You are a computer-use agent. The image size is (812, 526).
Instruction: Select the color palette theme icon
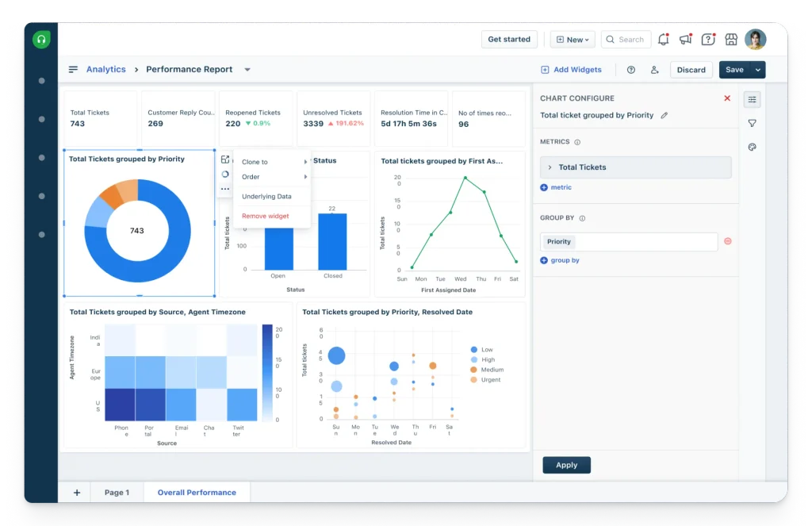click(x=752, y=148)
